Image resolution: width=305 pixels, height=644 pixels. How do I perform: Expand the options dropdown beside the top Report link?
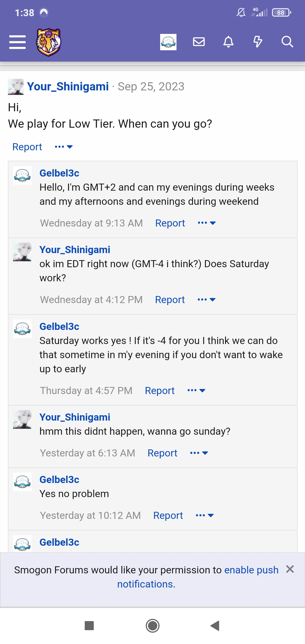(63, 147)
